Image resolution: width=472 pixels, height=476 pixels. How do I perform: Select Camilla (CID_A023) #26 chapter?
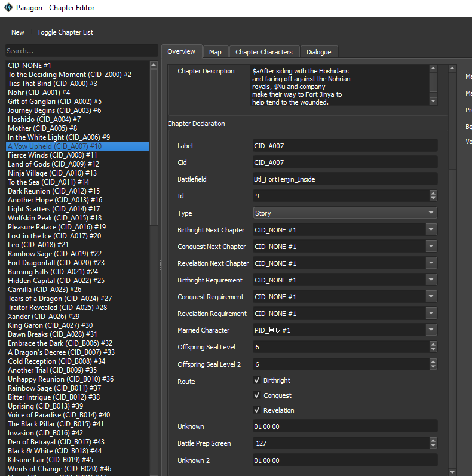[78, 289]
